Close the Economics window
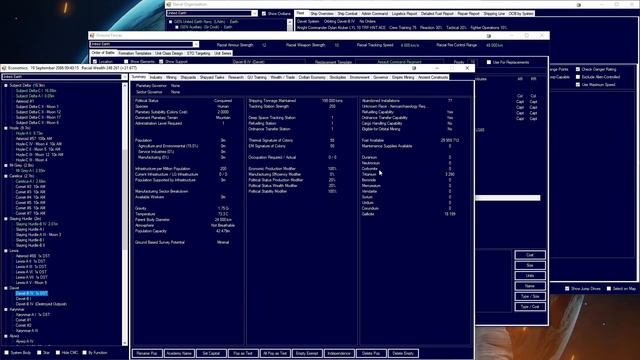 467,68
